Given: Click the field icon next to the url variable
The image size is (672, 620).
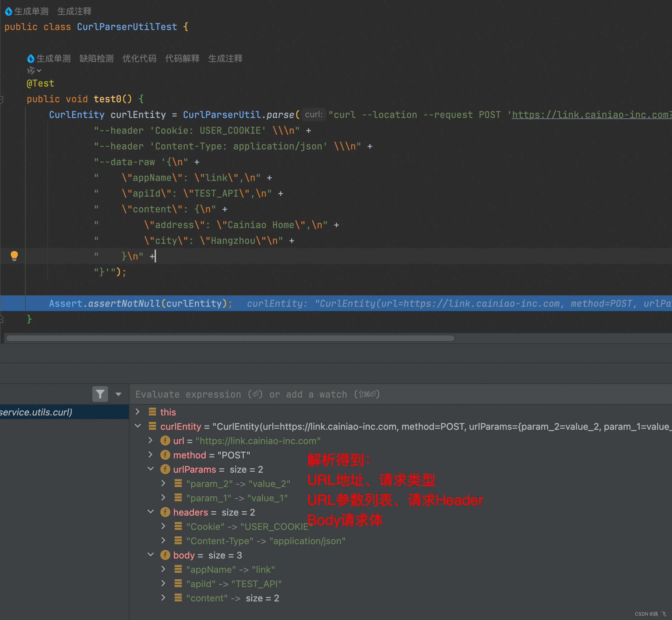Looking at the screenshot, I should [x=165, y=441].
